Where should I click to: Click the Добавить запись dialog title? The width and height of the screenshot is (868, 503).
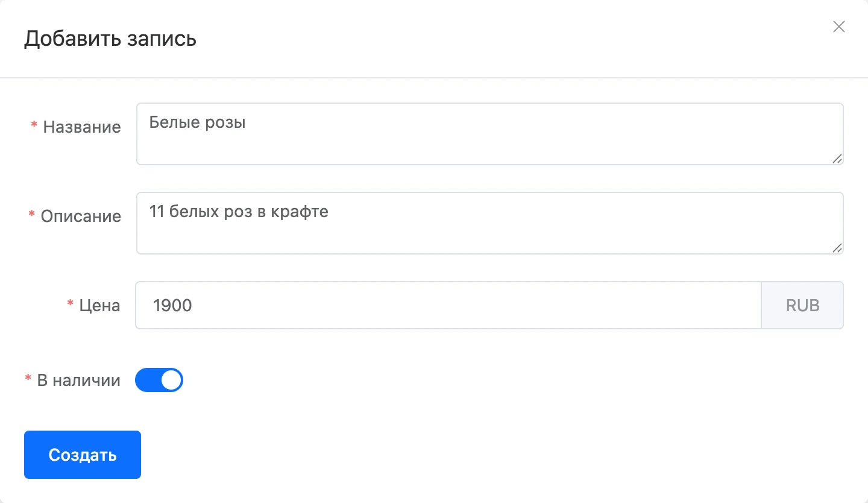pyautogui.click(x=110, y=39)
